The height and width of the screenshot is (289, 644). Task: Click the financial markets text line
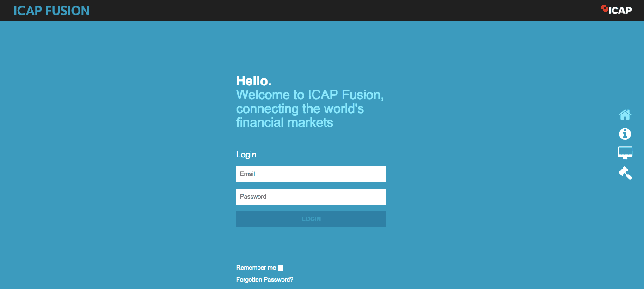[284, 123]
